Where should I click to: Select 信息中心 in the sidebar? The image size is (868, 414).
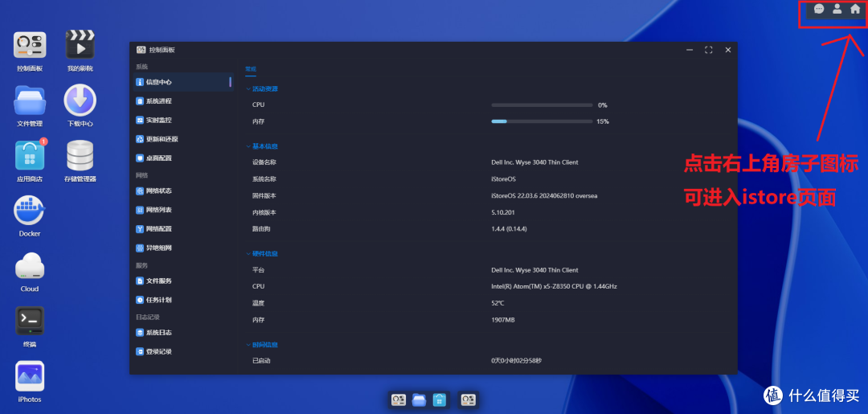coord(183,83)
